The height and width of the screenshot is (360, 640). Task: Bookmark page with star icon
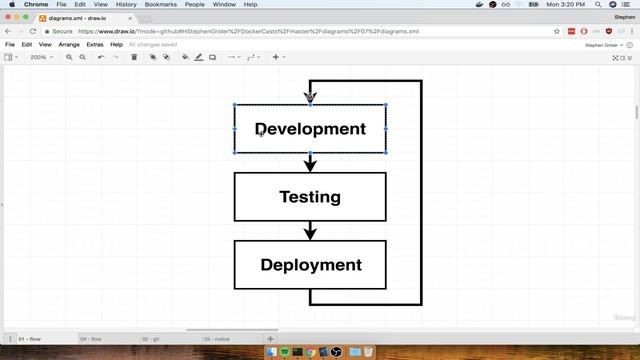coord(557,31)
